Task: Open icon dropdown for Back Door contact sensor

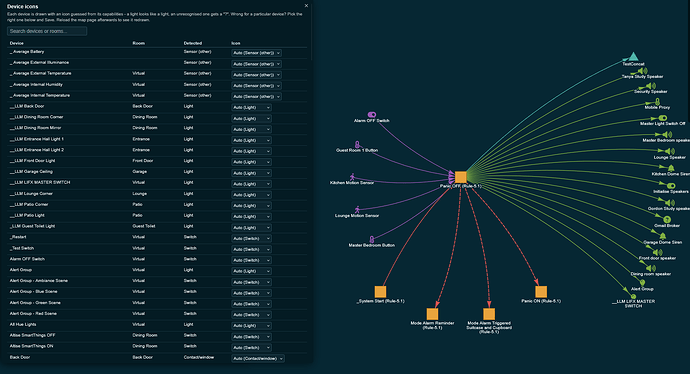Action: pos(258,359)
